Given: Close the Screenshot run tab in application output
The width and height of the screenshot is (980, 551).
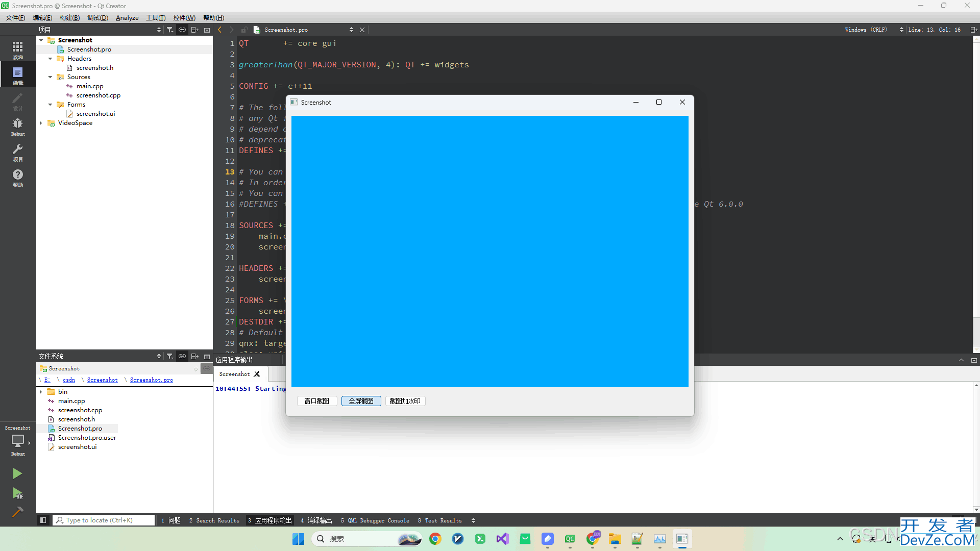Looking at the screenshot, I should point(257,374).
